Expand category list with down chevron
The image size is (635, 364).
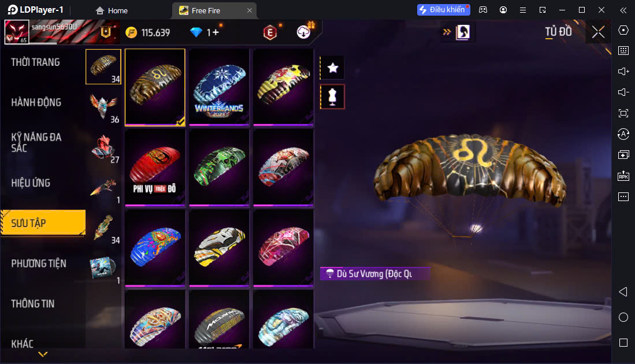[x=43, y=354]
